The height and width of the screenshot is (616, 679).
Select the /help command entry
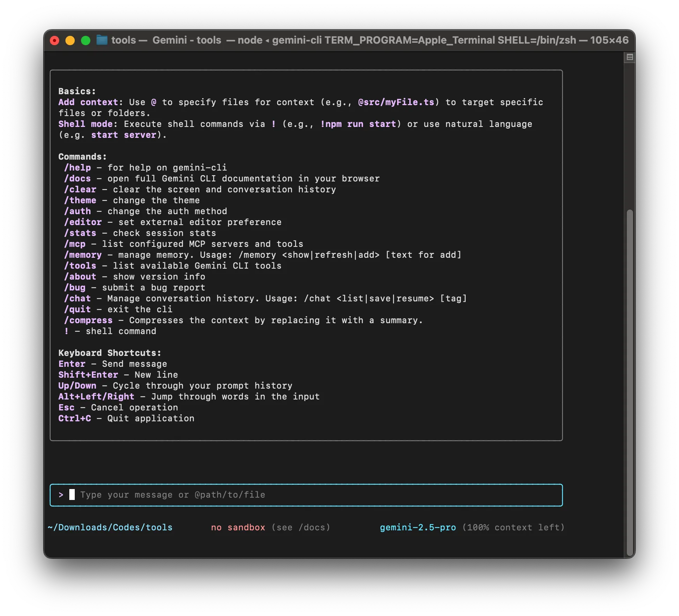click(77, 167)
